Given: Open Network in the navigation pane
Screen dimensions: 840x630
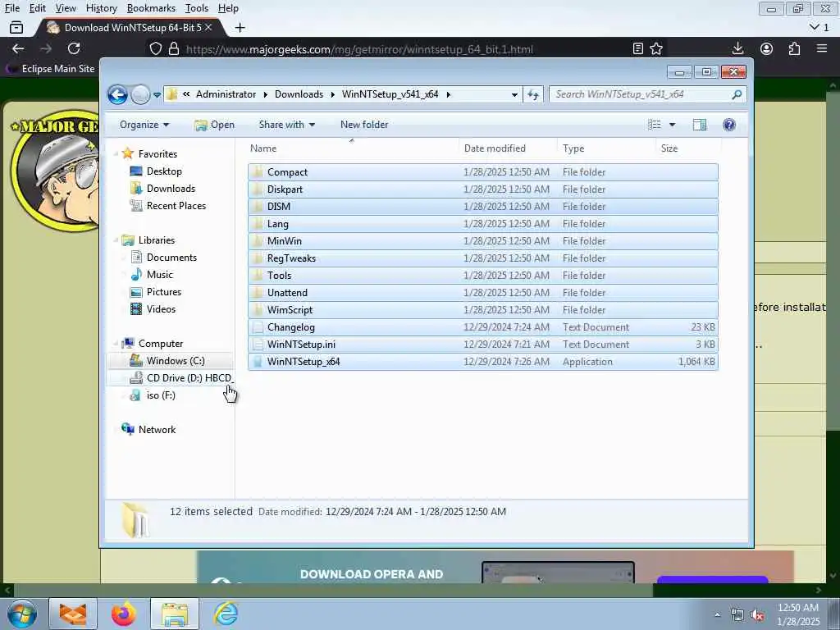Looking at the screenshot, I should [x=157, y=430].
